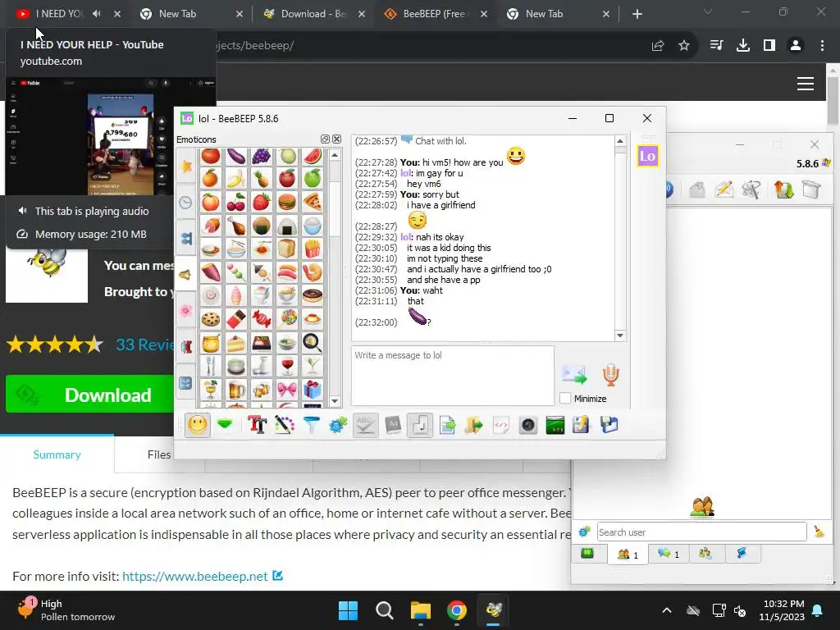Record a voice message with microphone icon
The width and height of the screenshot is (840, 630).
point(610,374)
